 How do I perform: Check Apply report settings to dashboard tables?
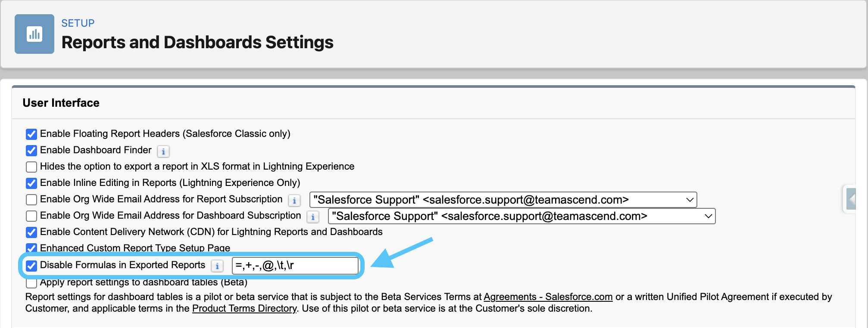tap(31, 283)
